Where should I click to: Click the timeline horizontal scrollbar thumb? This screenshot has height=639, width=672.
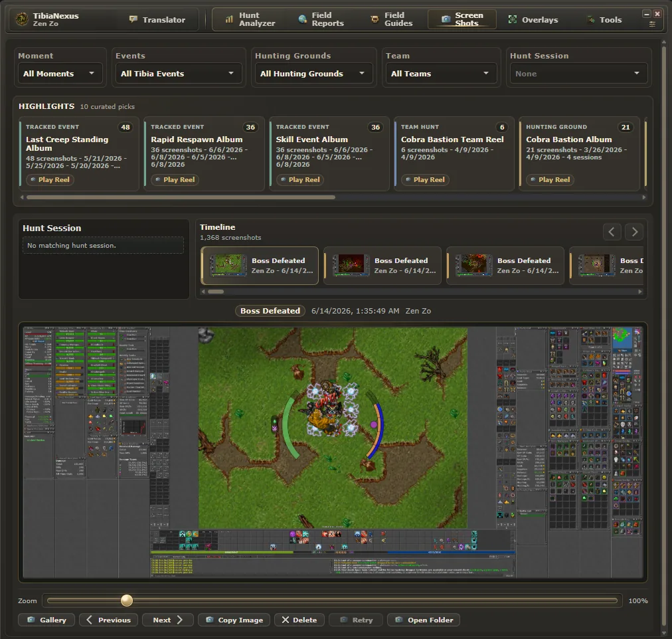coord(216,292)
